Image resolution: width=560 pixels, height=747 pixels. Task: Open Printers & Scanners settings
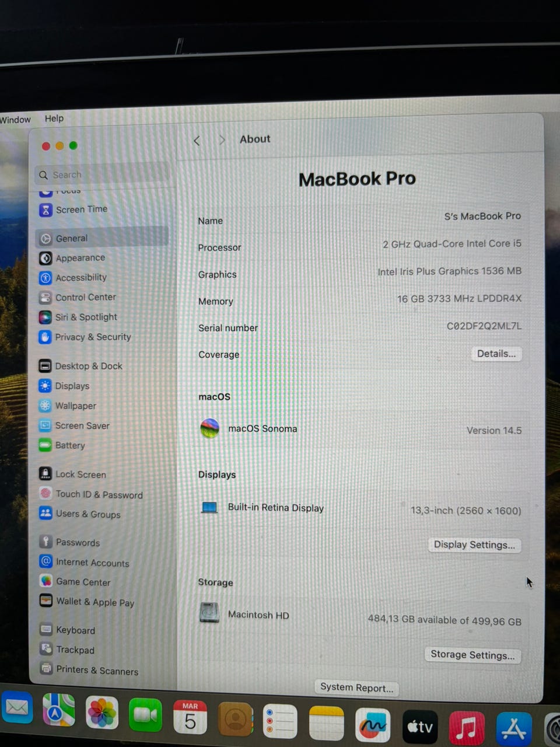(89, 670)
